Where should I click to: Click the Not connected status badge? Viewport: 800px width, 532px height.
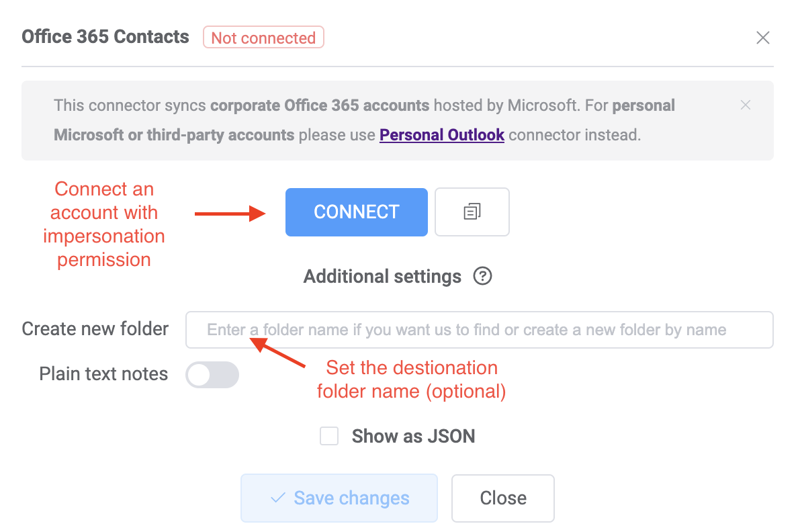(263, 38)
